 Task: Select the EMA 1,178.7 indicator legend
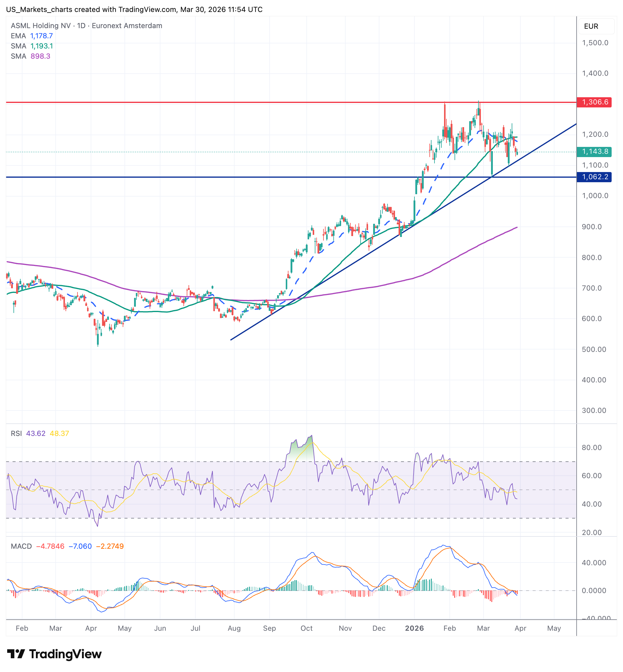[x=32, y=36]
